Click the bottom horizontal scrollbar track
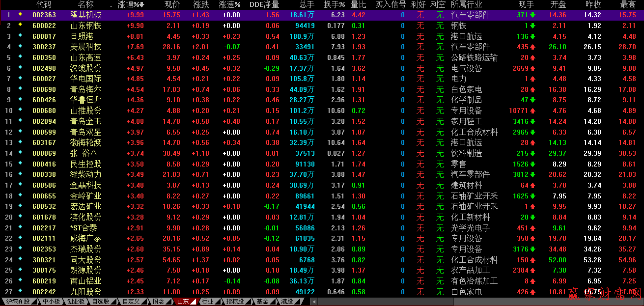Viewport: 644px width, 306px height. pyautogui.click(x=442, y=302)
